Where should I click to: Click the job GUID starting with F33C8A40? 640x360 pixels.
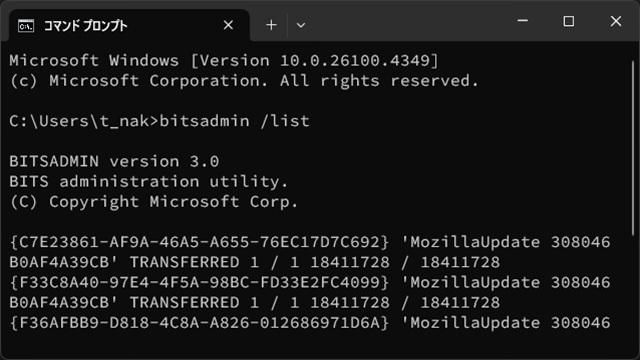[x=199, y=282]
